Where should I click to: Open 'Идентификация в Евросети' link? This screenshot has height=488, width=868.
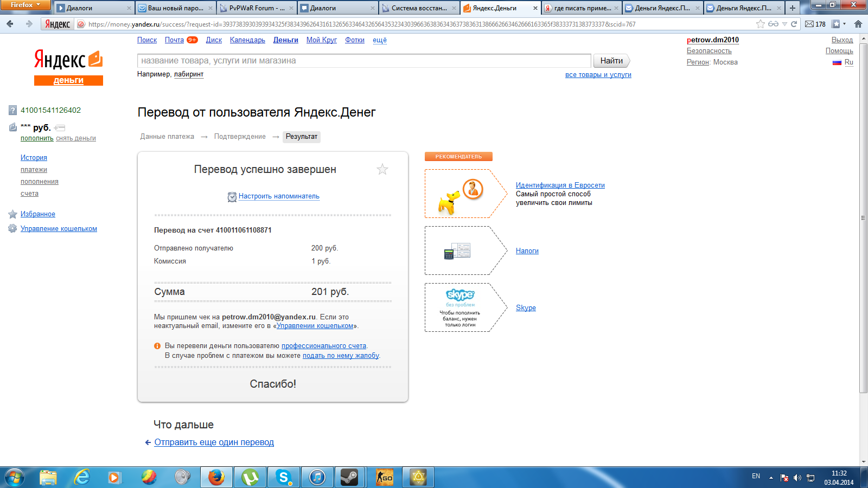(x=560, y=185)
